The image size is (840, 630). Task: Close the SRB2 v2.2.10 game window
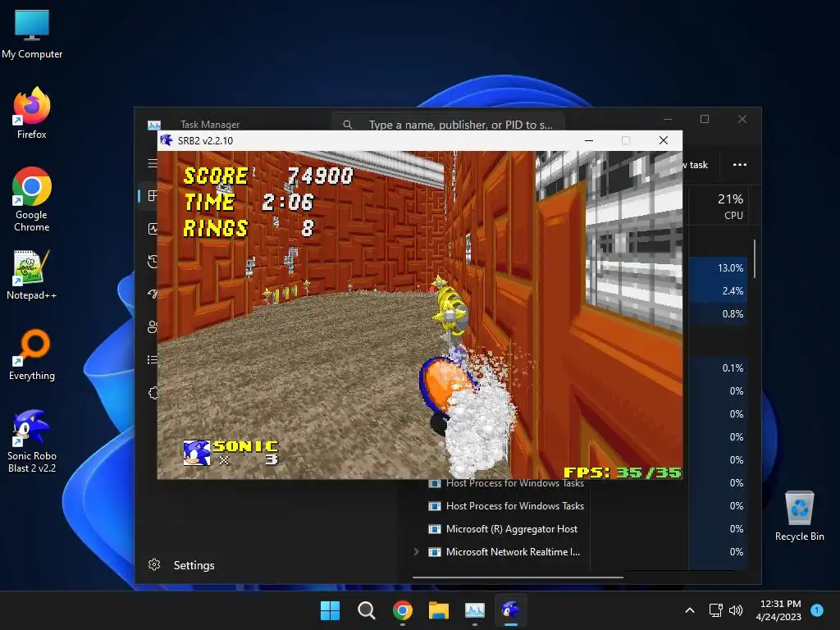click(663, 140)
